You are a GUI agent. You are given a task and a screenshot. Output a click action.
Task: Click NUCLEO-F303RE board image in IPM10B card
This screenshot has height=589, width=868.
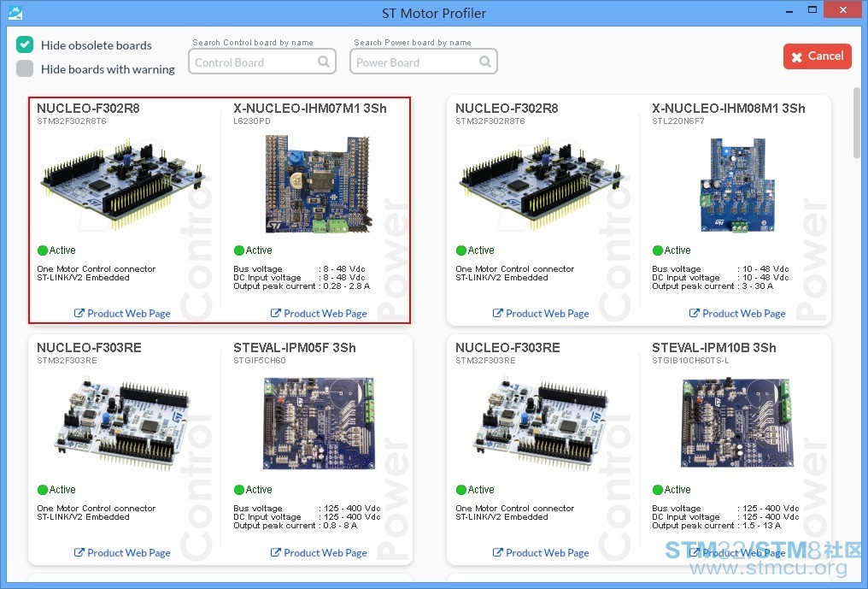point(542,423)
